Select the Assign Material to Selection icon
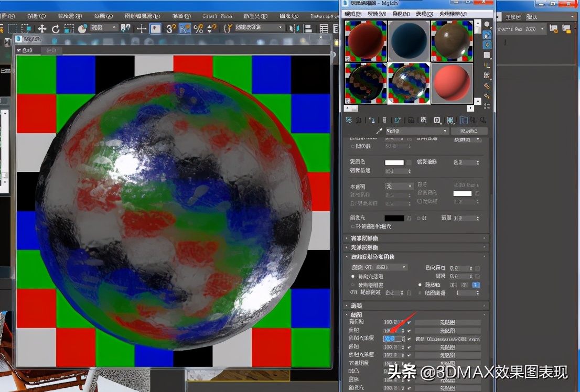The image size is (580, 392). point(372,120)
